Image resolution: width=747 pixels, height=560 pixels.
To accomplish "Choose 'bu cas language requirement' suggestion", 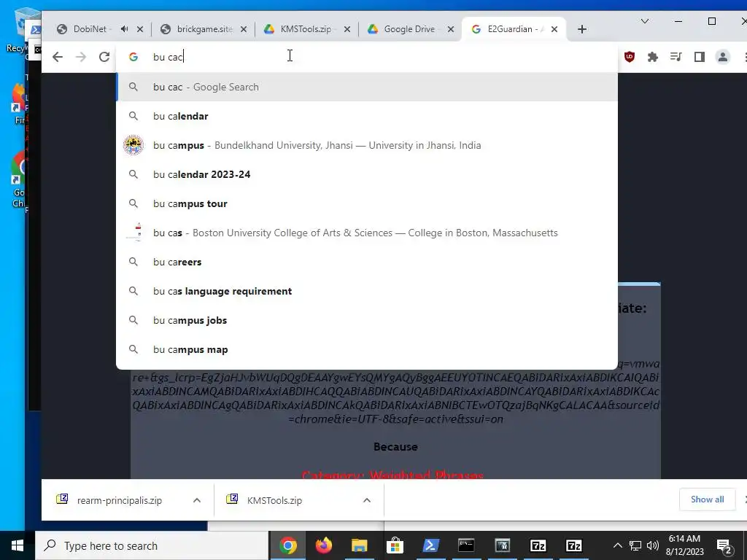I will 367,291.
